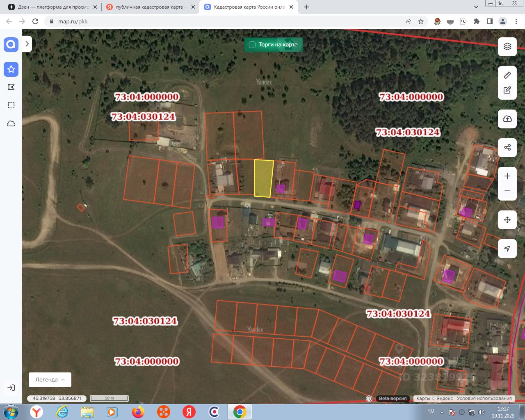Expand the "Легенда" panel
525x420 pixels.
(x=50, y=380)
